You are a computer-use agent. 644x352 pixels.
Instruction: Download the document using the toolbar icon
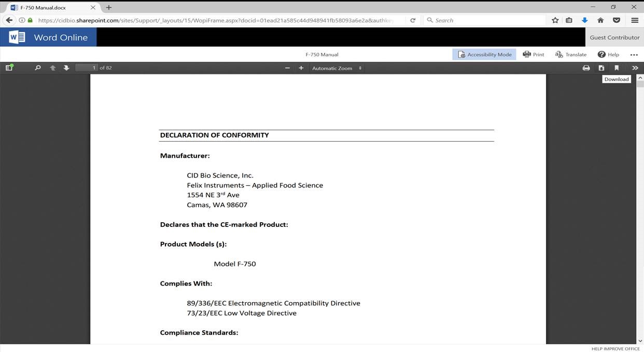coord(601,68)
